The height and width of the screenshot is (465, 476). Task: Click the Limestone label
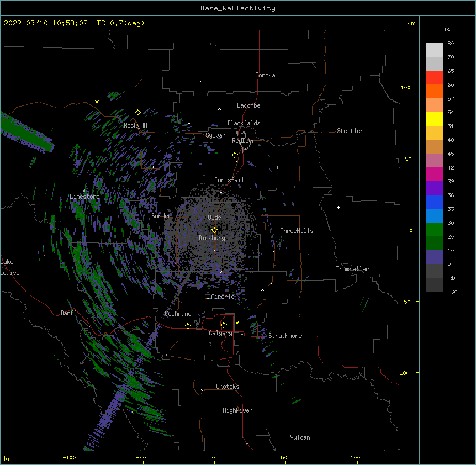pos(84,197)
